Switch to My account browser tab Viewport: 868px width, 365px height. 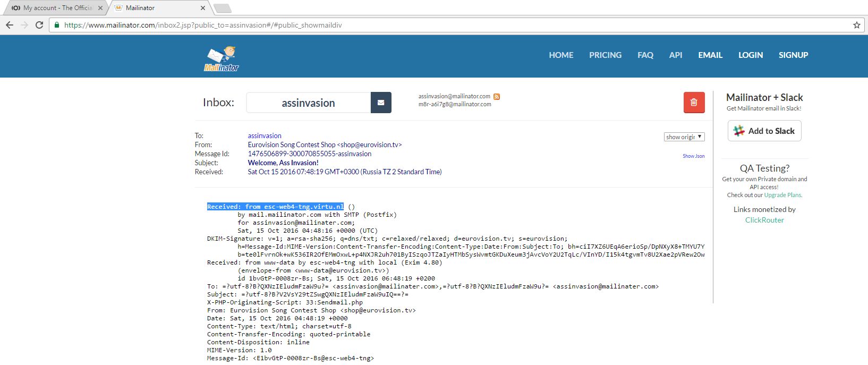(56, 8)
